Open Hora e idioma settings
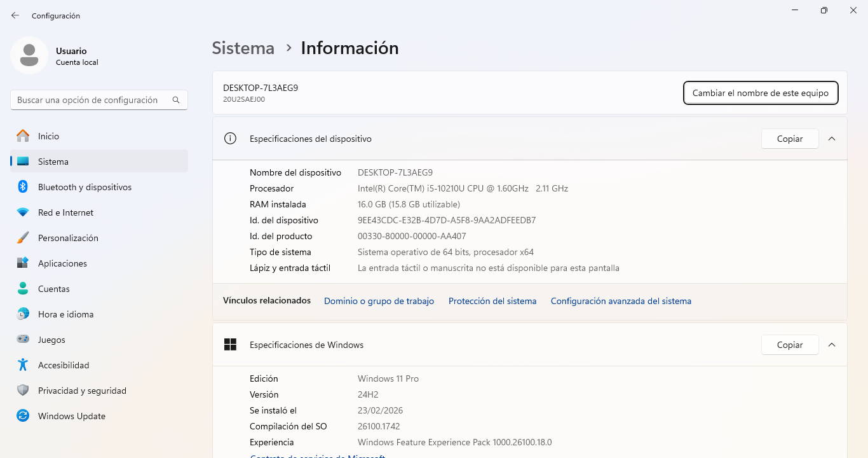The width and height of the screenshot is (868, 458). (x=99, y=314)
